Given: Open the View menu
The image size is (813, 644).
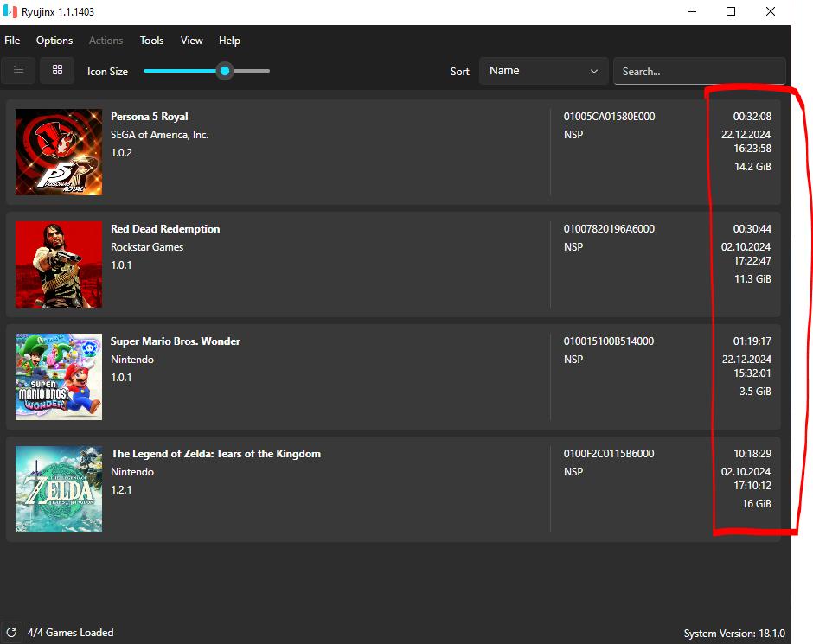Looking at the screenshot, I should pyautogui.click(x=191, y=41).
